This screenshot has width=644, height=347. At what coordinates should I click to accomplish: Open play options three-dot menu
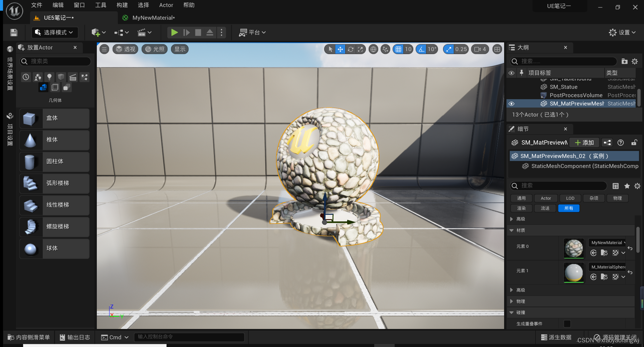221,32
